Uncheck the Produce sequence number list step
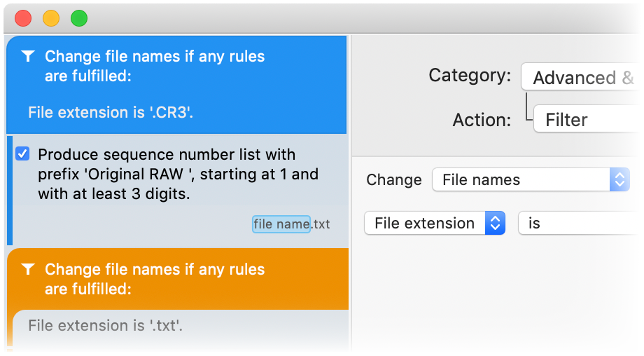This screenshot has height=356, width=644. point(22,154)
